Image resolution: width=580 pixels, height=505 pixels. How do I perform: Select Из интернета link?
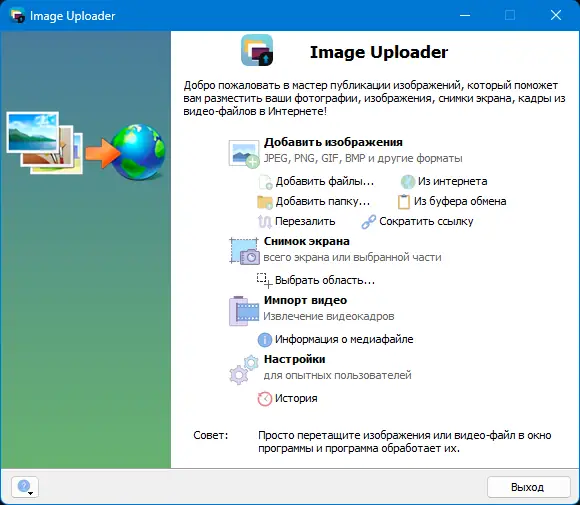click(x=452, y=182)
